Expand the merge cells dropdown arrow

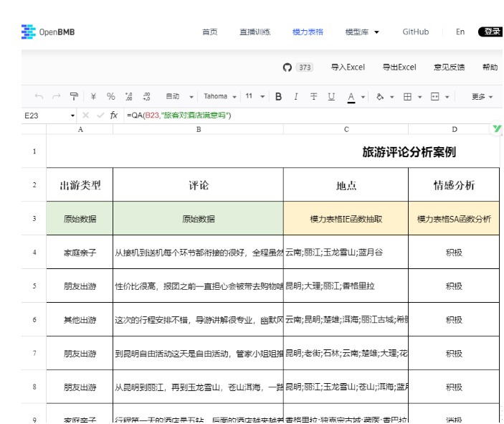pos(447,97)
